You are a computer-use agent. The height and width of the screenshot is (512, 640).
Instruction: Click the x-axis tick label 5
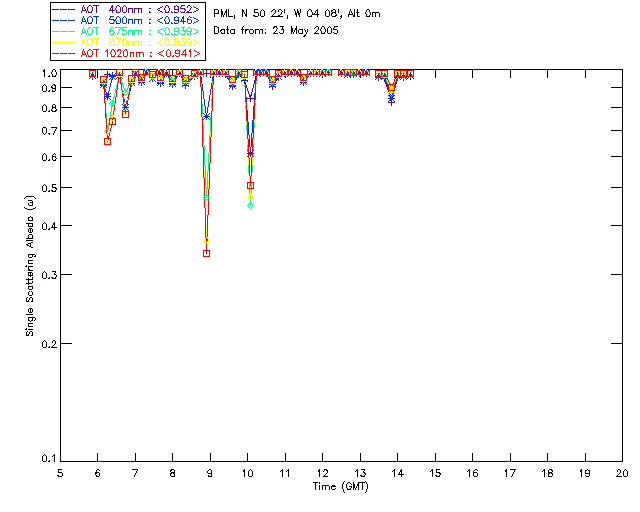(60, 473)
